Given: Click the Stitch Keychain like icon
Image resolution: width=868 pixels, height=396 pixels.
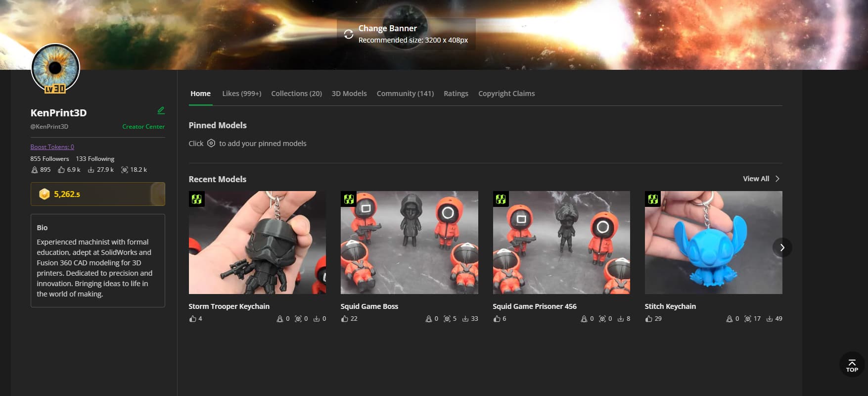Looking at the screenshot, I should pos(648,319).
